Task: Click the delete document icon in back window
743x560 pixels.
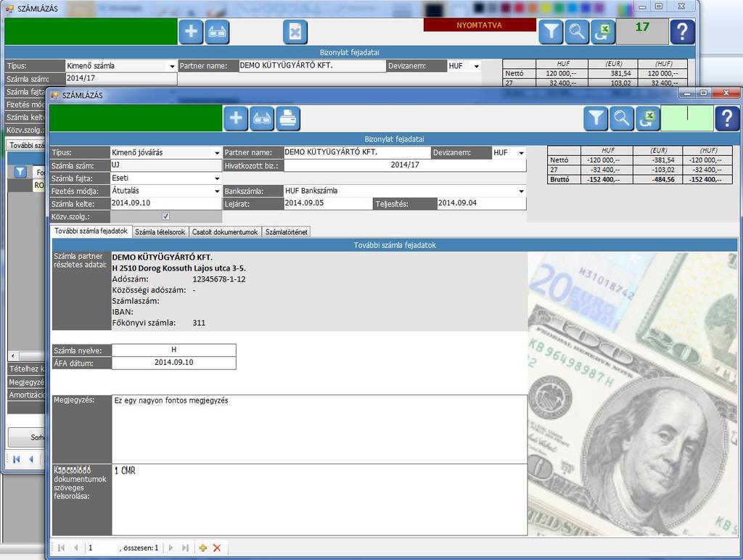Action: tap(295, 32)
